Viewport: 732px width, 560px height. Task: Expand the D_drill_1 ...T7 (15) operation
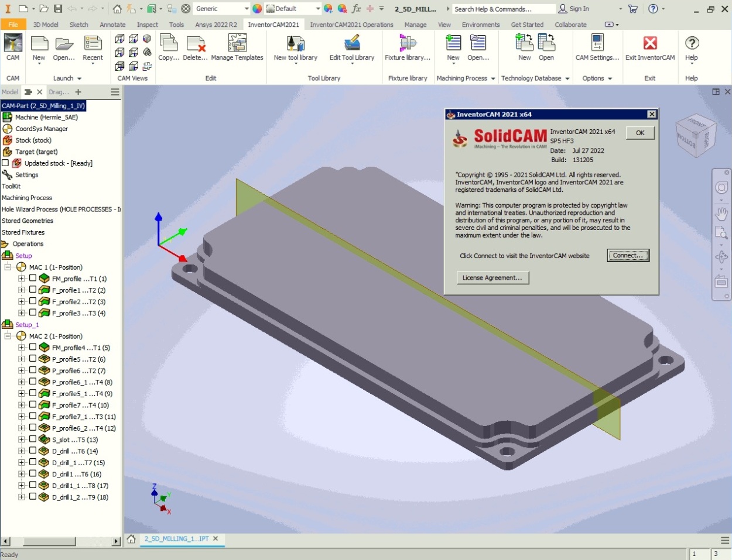22,463
